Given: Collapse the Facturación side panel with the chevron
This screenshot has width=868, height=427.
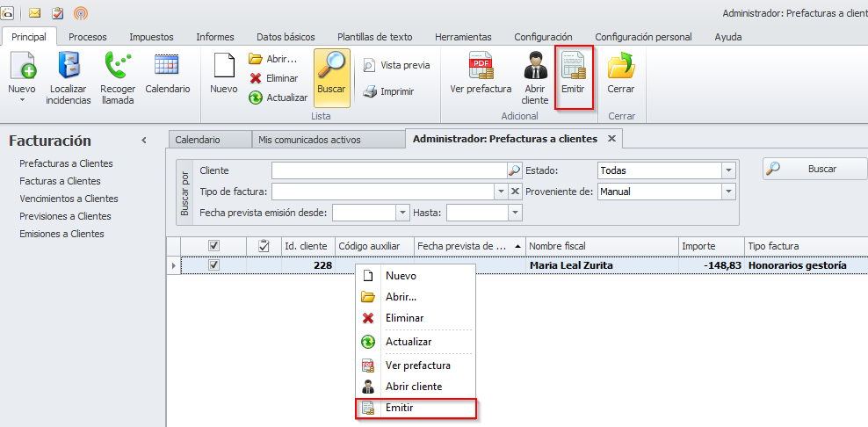Looking at the screenshot, I should (144, 141).
